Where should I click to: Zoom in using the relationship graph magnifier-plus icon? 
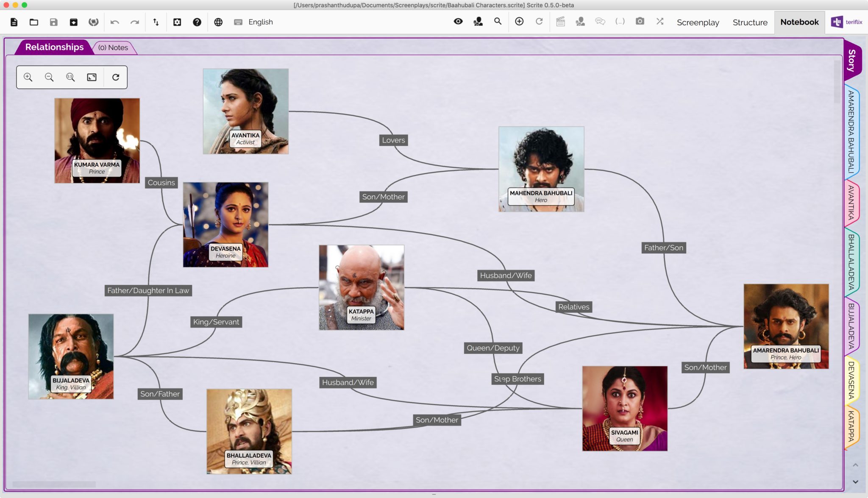tap(28, 77)
